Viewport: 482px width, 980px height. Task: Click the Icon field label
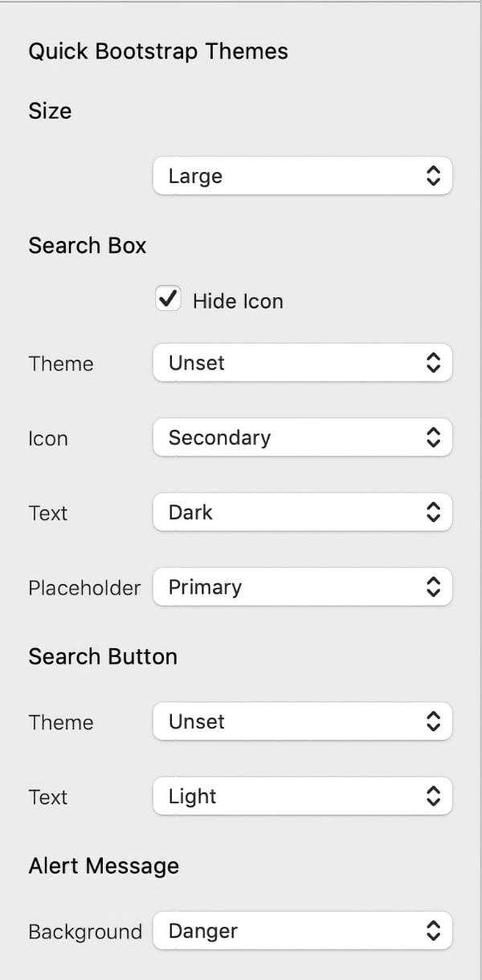(47, 439)
